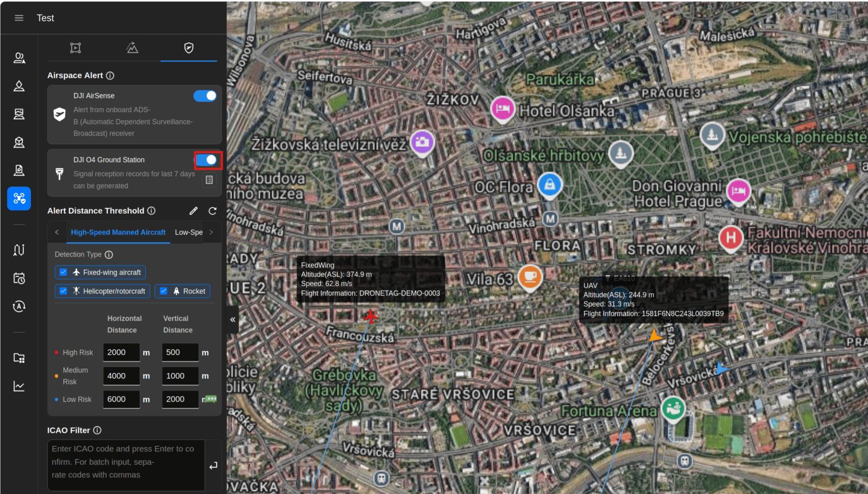Viewport: 868px width, 494px height.
Task: Open the media files folder sidebar icon
Action: pyautogui.click(x=19, y=358)
